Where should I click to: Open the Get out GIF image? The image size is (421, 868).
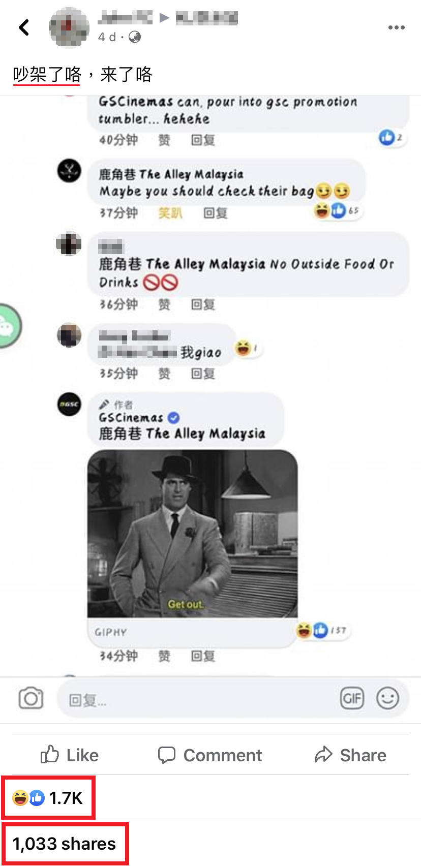(193, 534)
